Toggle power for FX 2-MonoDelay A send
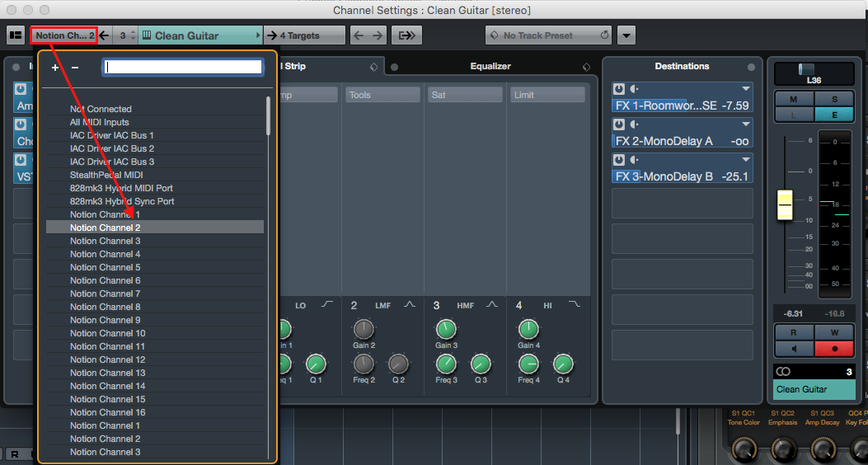 619,124
